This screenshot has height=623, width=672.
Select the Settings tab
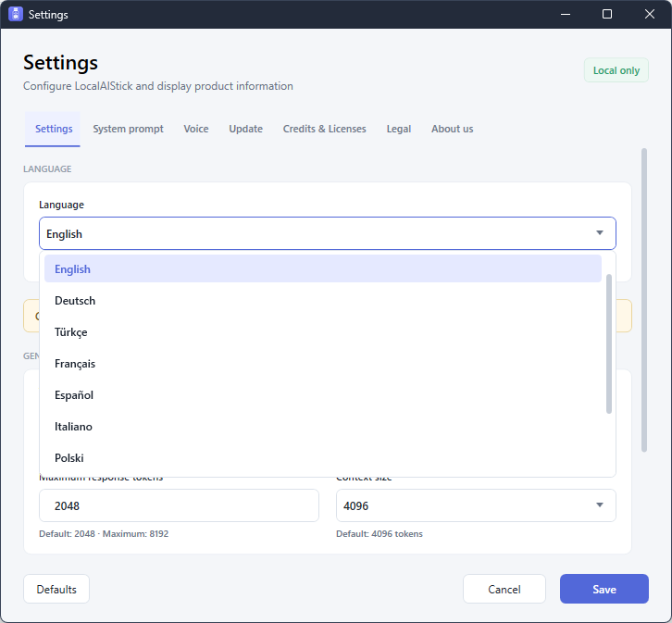(54, 129)
